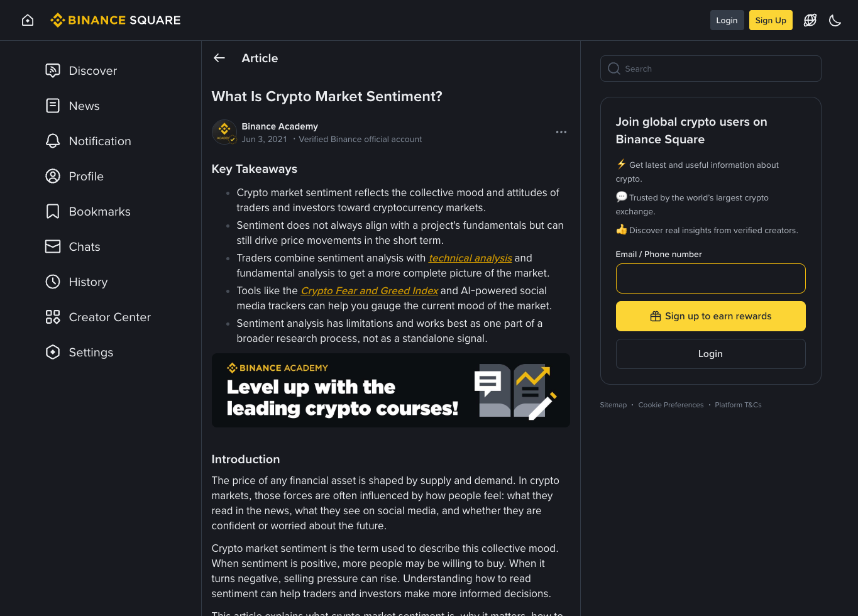Click the back arrow beside Article
The width and height of the screenshot is (858, 616).
pyautogui.click(x=219, y=58)
